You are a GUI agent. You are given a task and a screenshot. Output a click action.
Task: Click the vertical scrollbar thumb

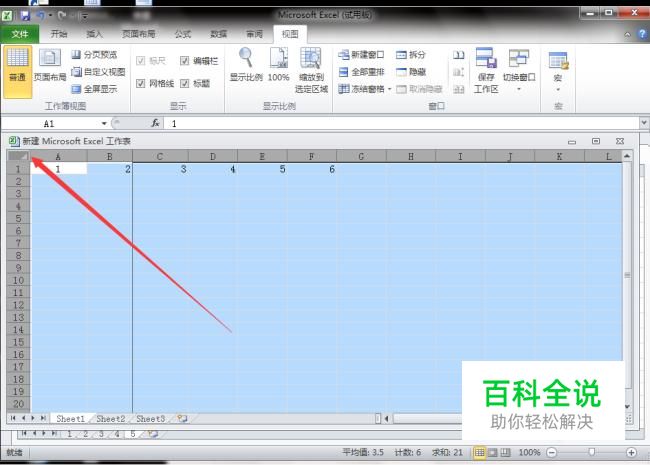click(x=627, y=275)
